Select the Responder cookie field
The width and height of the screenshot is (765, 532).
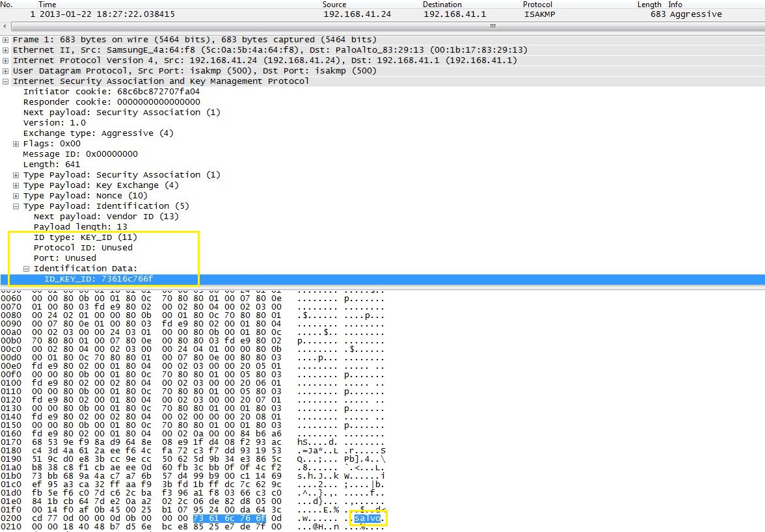[112, 102]
